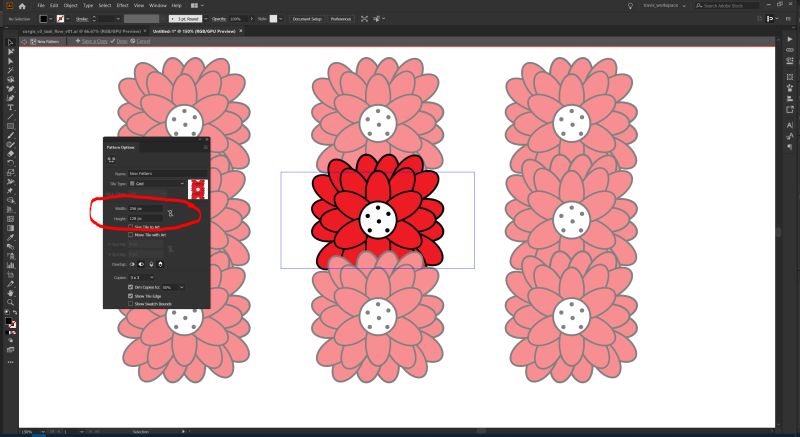Select the Column Graph tool
The height and width of the screenshot is (437, 800).
[x=10, y=265]
